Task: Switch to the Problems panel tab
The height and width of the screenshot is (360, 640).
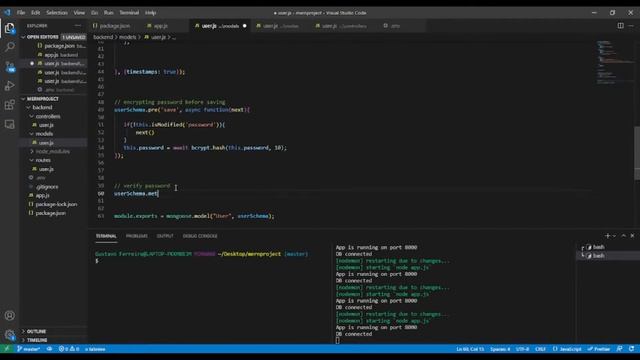Action: [x=136, y=236]
